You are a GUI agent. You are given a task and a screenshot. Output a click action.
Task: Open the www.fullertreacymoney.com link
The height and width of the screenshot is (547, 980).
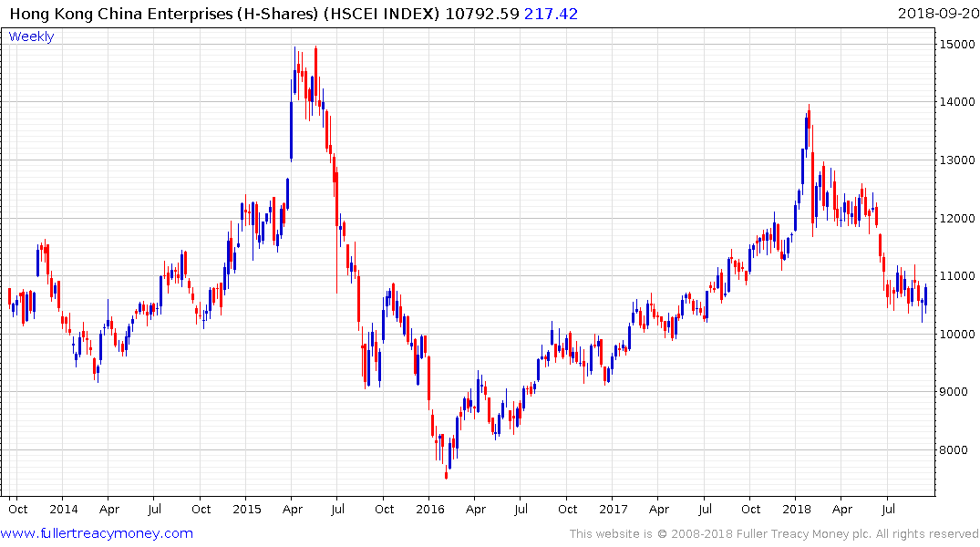click(97, 534)
